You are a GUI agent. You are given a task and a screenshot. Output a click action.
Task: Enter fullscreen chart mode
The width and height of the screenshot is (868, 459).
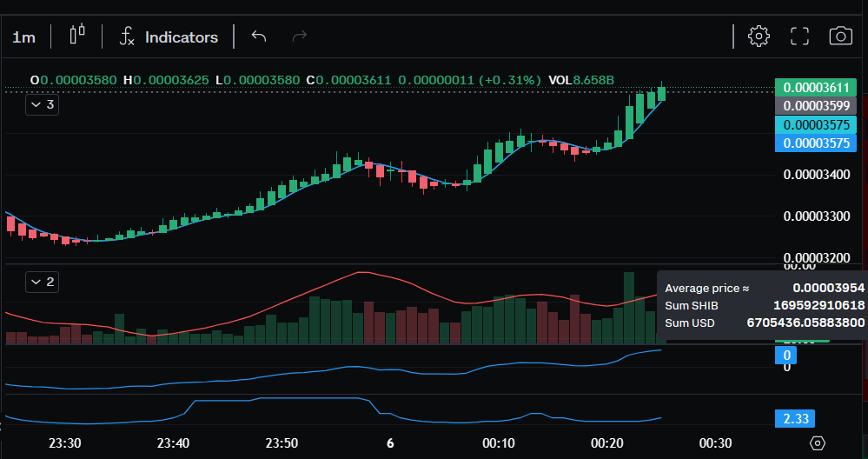799,36
